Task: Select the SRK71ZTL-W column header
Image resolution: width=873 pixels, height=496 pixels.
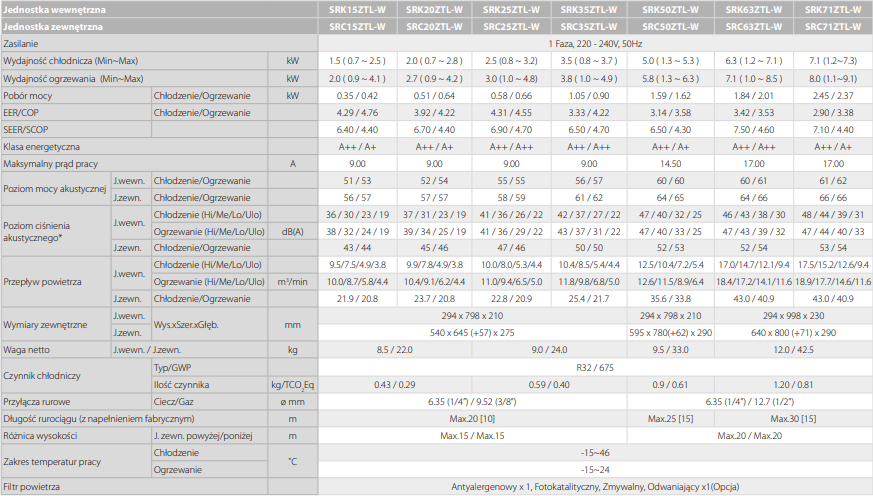Action: (833, 9)
